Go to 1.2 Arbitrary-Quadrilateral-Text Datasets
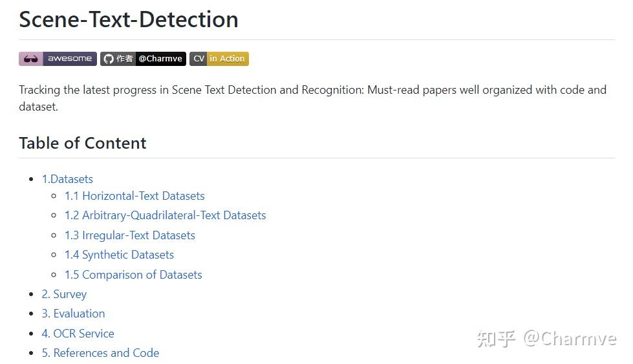Viewport: 633px width, 364px height. 165,215
